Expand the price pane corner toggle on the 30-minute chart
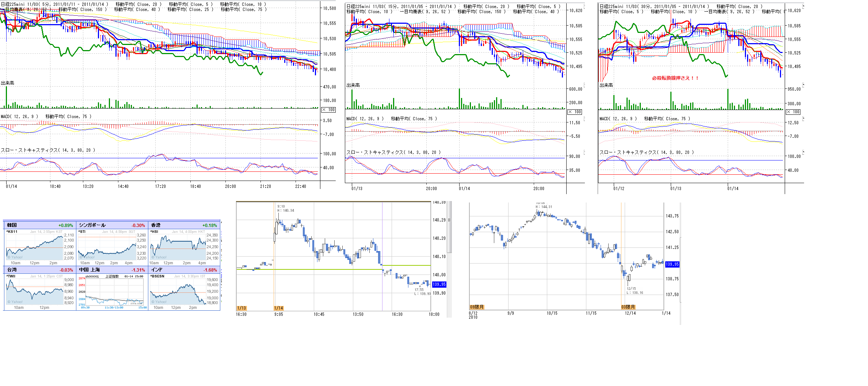Image resolution: width=868 pixels, height=386 pixels. point(803,6)
